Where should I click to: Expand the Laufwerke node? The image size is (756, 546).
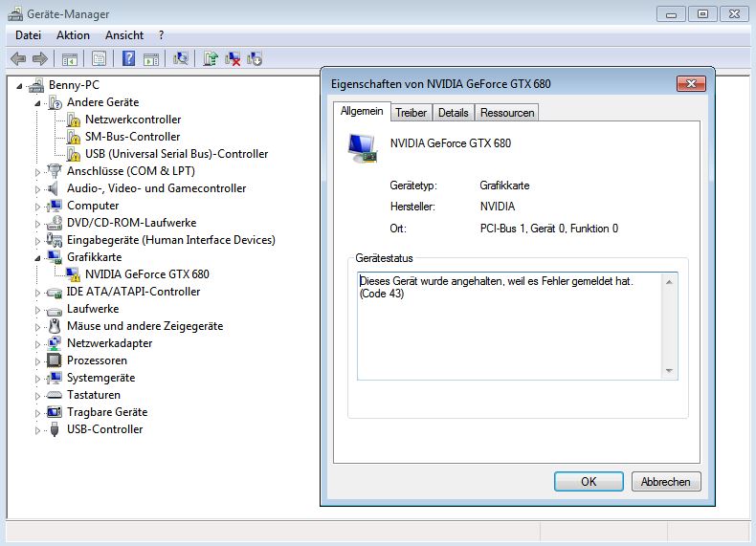(37, 310)
